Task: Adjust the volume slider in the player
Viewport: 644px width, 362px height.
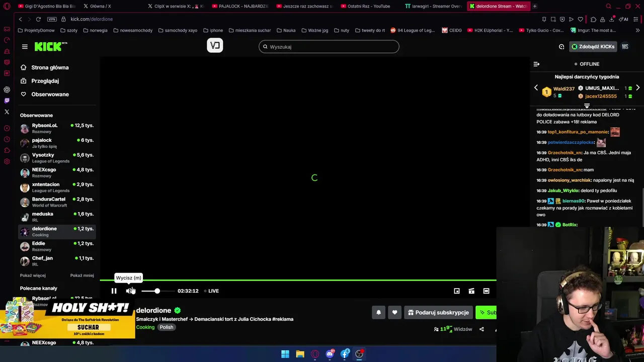Action: click(x=157, y=291)
